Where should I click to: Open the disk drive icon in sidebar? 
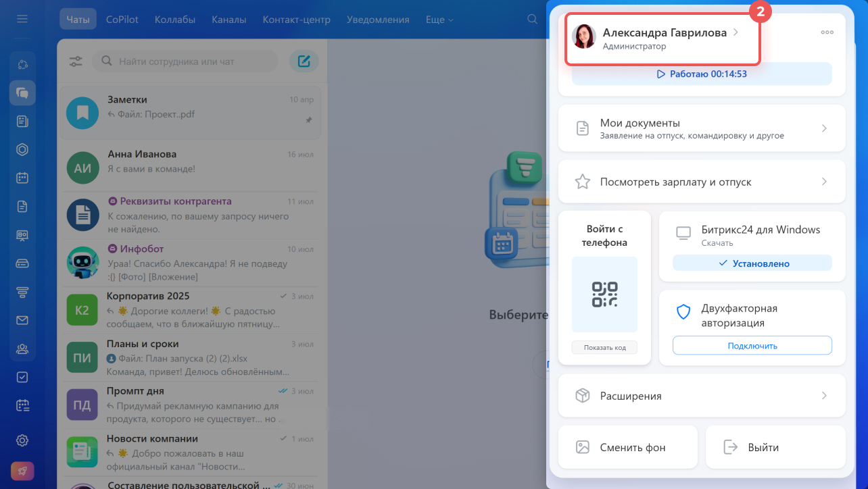tap(22, 263)
